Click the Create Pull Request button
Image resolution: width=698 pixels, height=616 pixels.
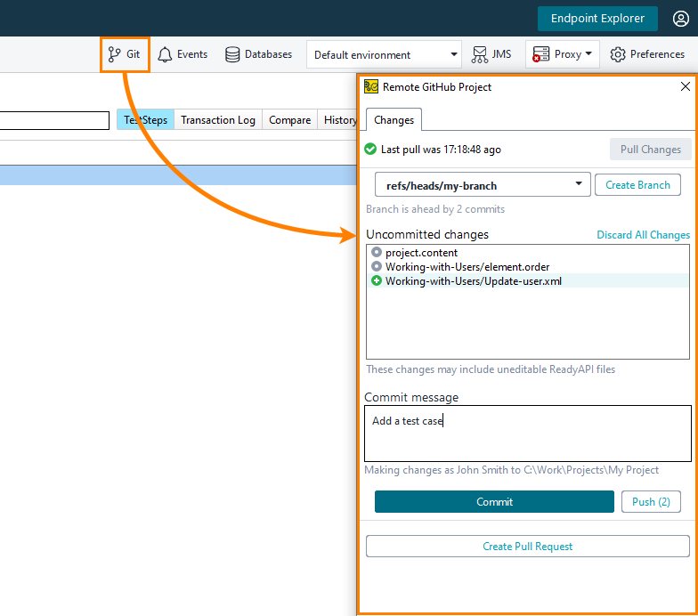(527, 547)
